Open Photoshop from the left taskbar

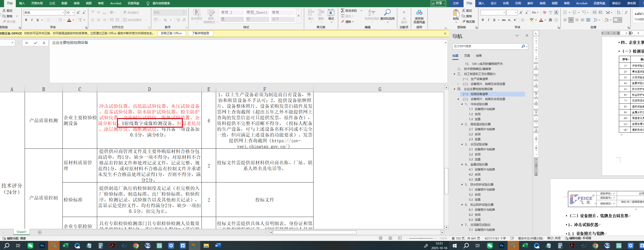[42, 246]
